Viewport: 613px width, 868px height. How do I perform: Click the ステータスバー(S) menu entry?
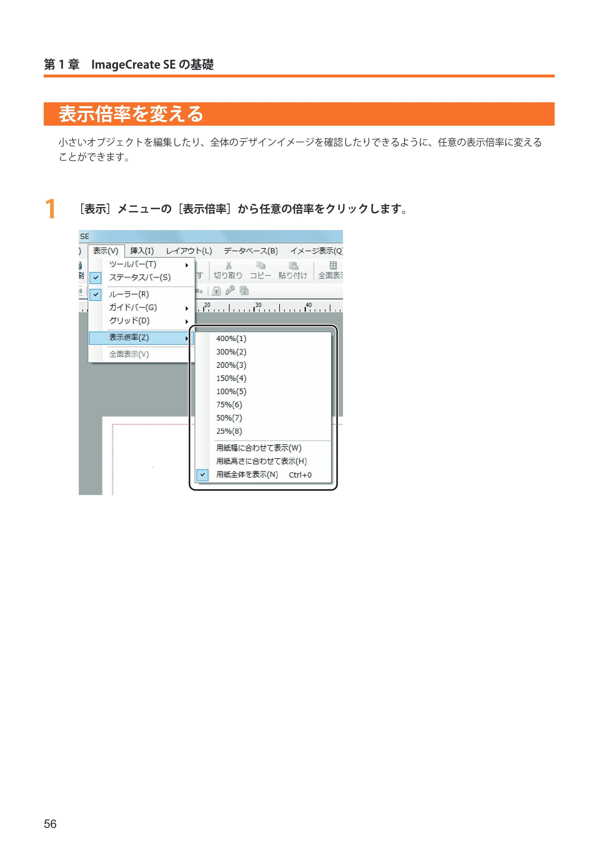(x=141, y=278)
